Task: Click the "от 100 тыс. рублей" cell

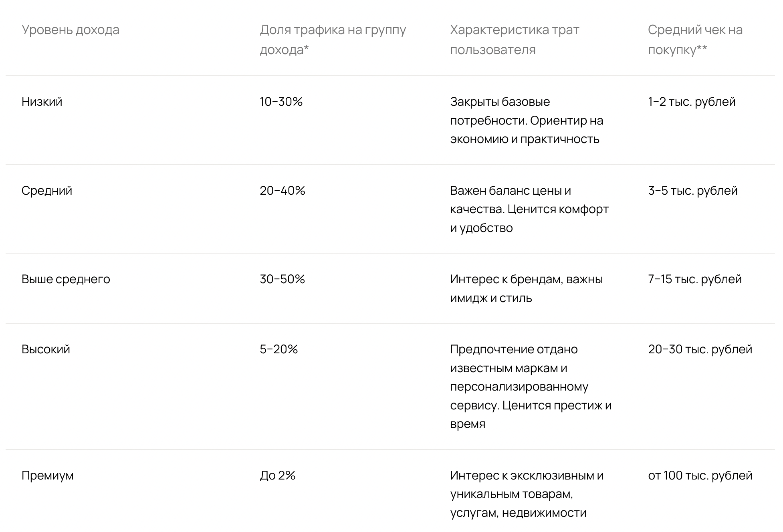Action: 700,476
